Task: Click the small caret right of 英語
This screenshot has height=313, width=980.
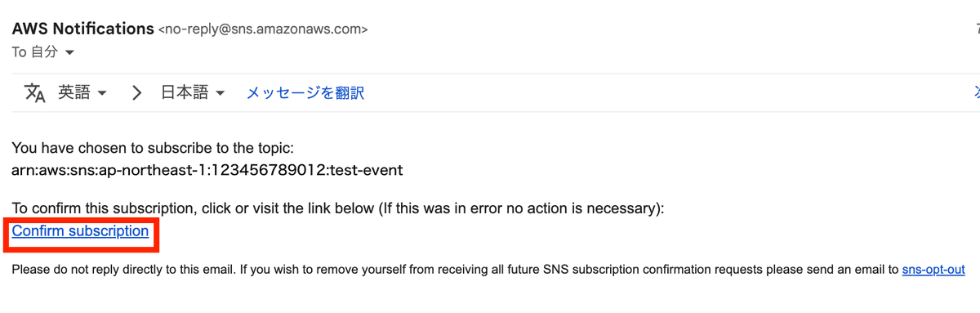Action: (102, 94)
